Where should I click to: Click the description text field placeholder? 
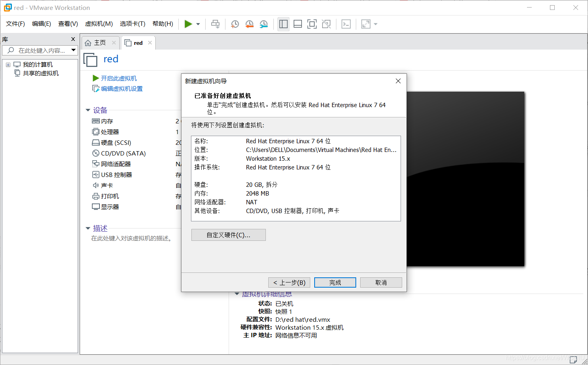pyautogui.click(x=132, y=238)
